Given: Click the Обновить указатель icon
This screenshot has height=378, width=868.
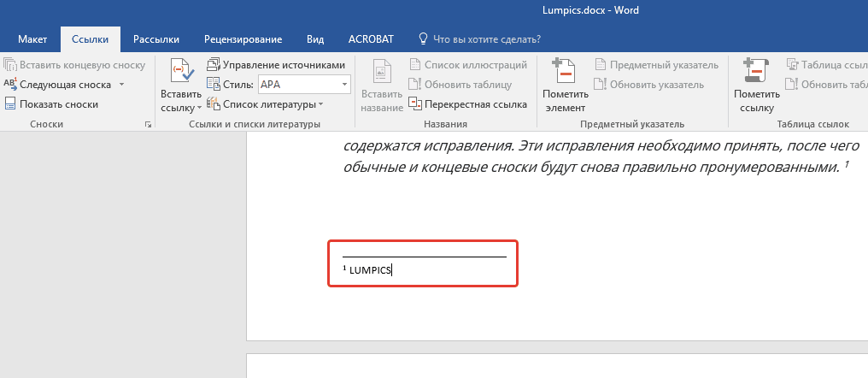Looking at the screenshot, I should (600, 85).
